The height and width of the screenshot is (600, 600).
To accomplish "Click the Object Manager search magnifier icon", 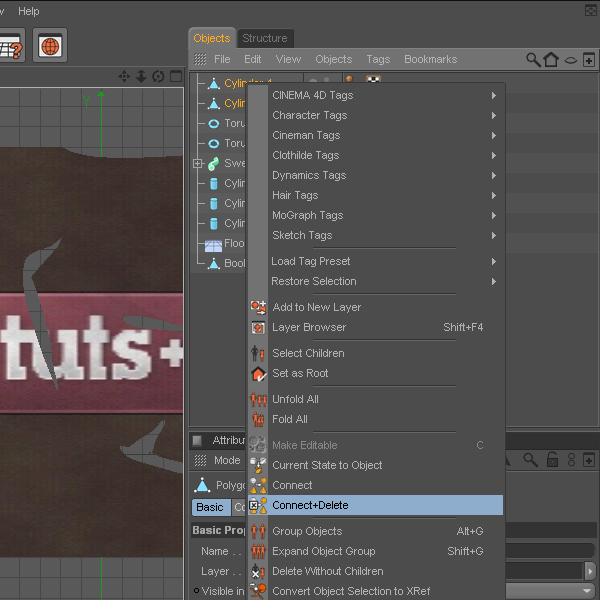I will [x=533, y=60].
